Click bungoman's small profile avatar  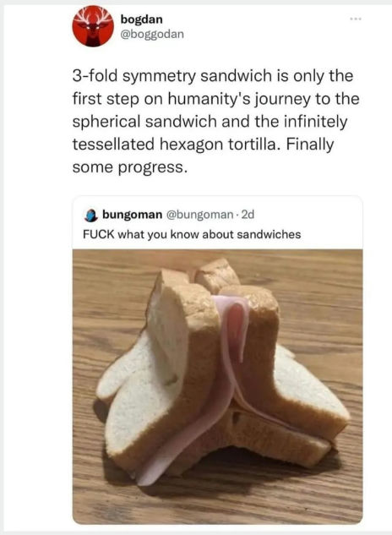click(x=90, y=216)
